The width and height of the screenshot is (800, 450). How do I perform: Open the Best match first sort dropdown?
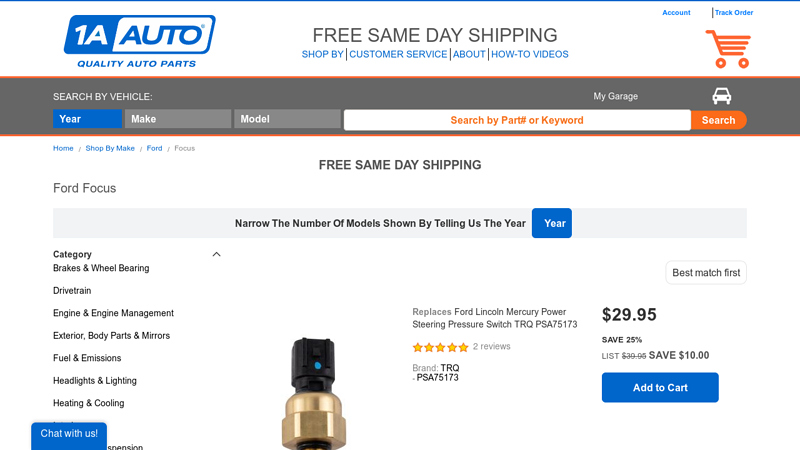[x=706, y=273]
